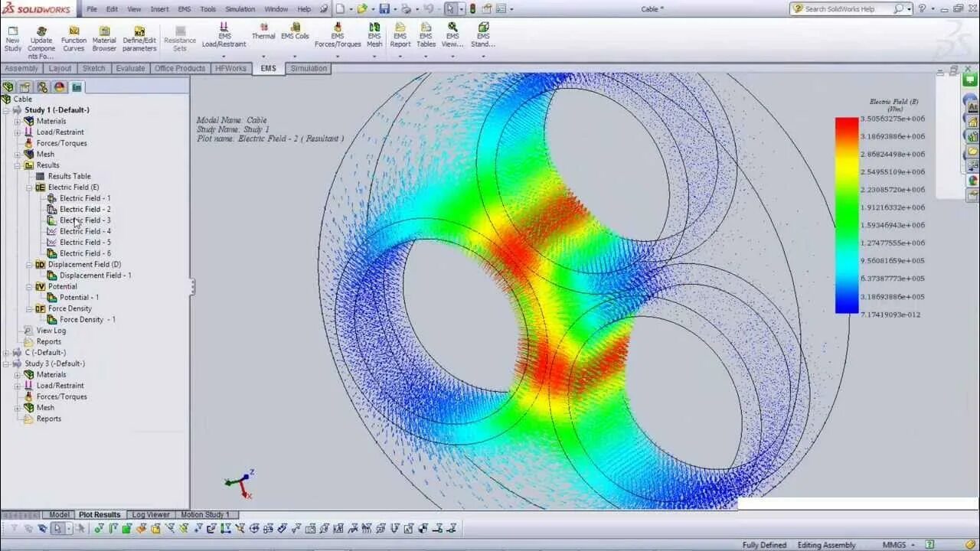Collapse the Electric Field (E) folder

pos(29,187)
